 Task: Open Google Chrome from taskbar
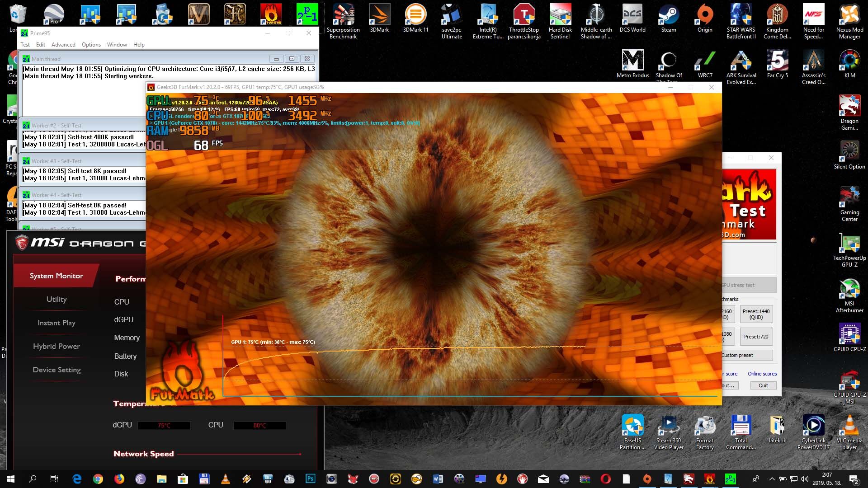coord(98,479)
